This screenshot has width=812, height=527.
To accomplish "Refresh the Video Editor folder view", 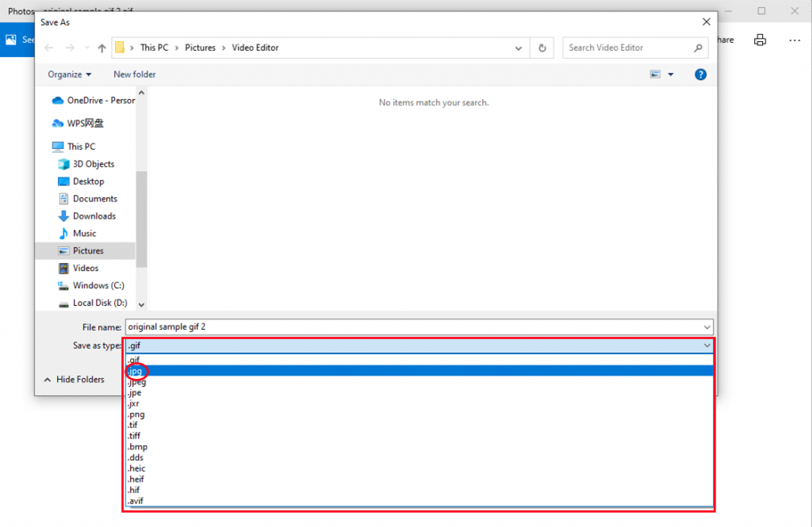I will [542, 48].
